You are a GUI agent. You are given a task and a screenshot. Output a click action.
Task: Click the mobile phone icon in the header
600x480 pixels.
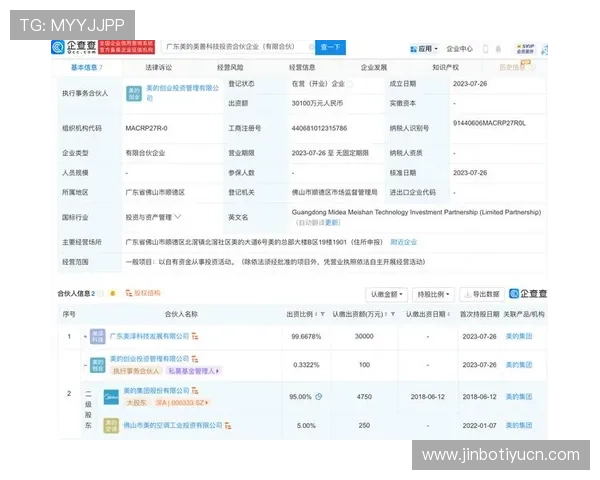(x=486, y=49)
